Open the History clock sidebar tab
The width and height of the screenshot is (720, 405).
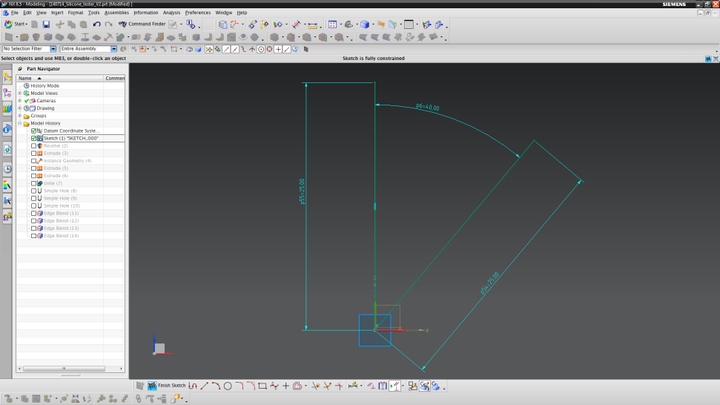[x=7, y=169]
